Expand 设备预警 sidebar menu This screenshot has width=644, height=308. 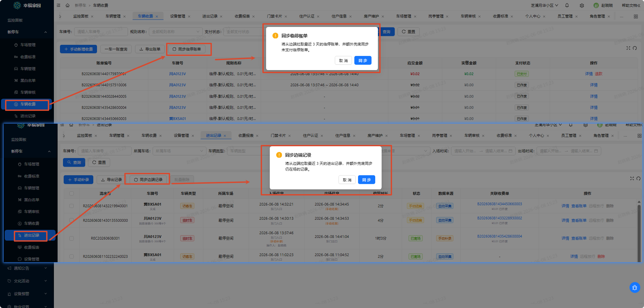click(x=27, y=294)
